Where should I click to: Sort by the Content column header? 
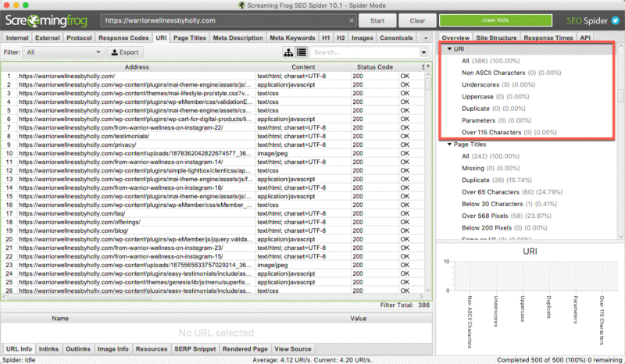pyautogui.click(x=303, y=67)
